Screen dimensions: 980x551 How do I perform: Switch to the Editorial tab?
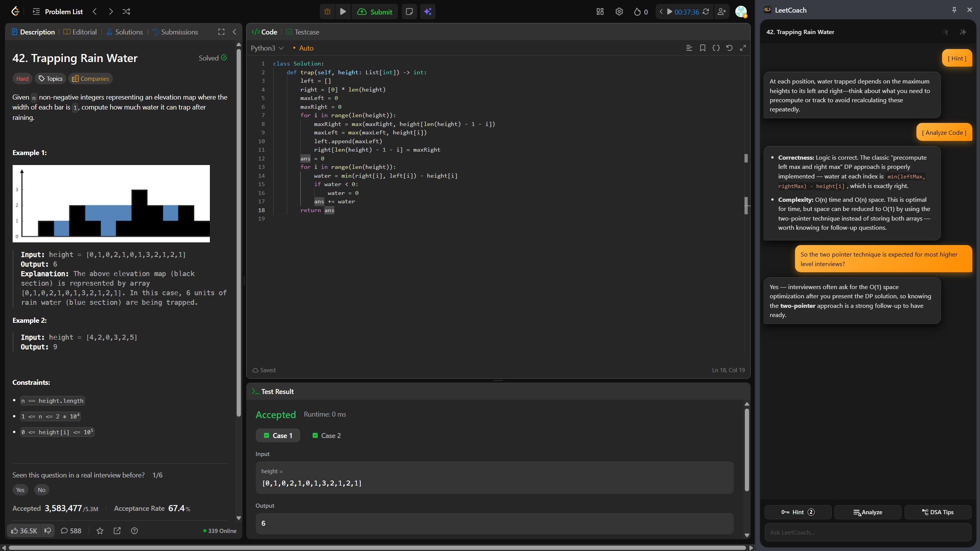click(80, 32)
